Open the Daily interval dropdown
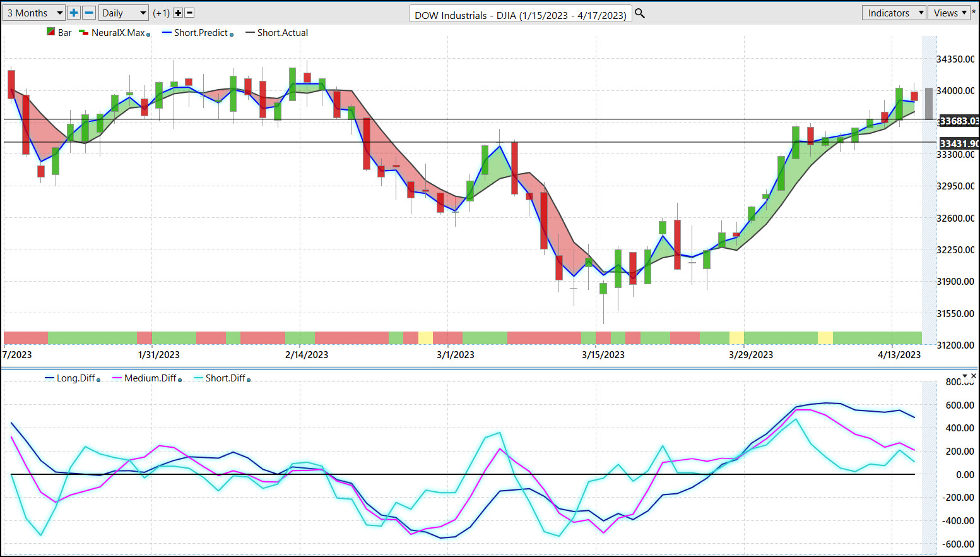 coord(124,13)
